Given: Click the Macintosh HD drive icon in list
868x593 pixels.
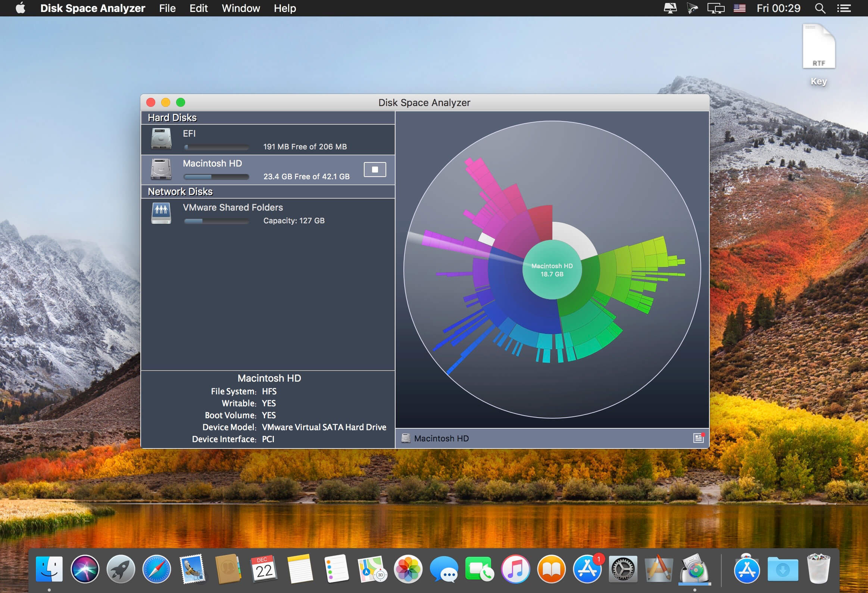Looking at the screenshot, I should [x=161, y=169].
